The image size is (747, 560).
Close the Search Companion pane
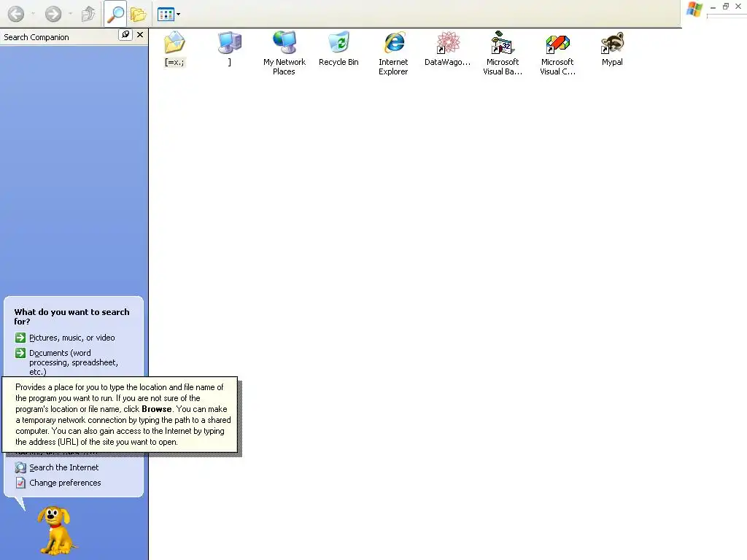(x=140, y=35)
